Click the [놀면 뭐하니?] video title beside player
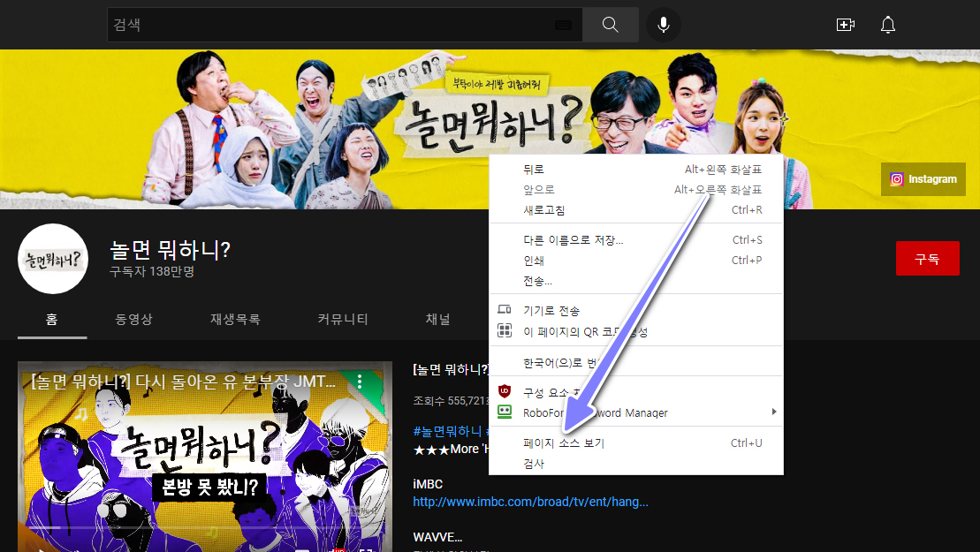Viewport: 980px width, 552px height. click(x=451, y=370)
